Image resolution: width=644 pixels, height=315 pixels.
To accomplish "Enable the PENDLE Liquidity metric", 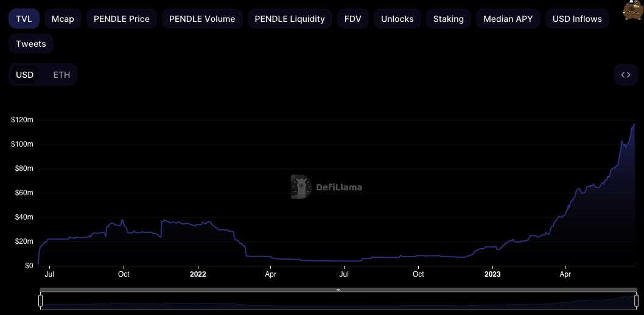I will tap(290, 19).
